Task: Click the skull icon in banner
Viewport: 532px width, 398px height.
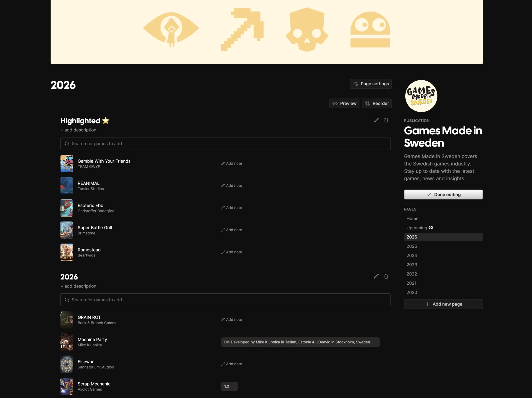Action: 307,30
